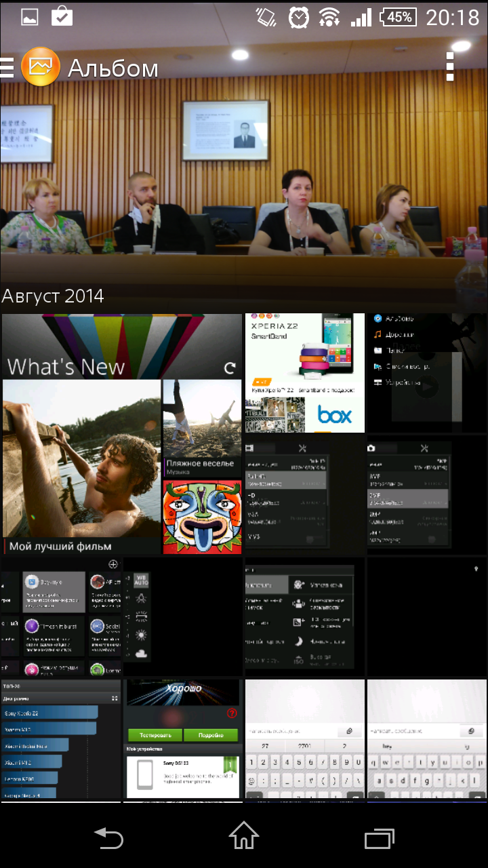The width and height of the screenshot is (488, 868).
Task: Tap the shopping bag checkmark notification icon
Action: [x=62, y=17]
